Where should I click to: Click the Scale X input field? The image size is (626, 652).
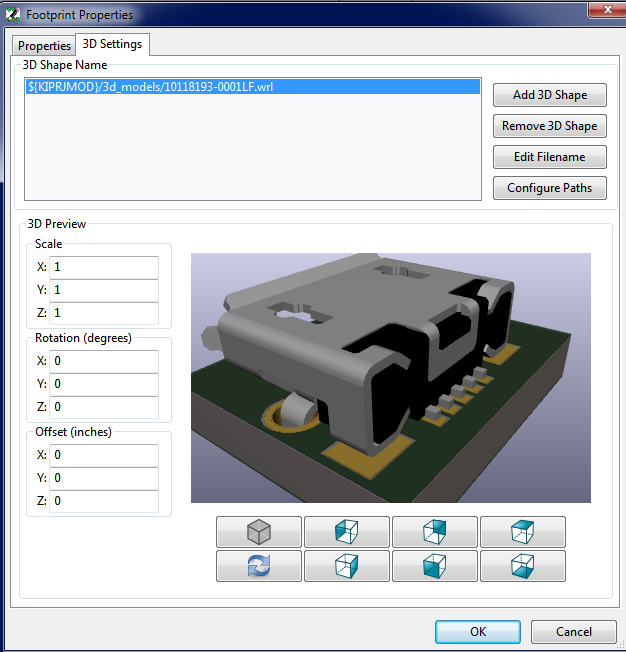104,267
